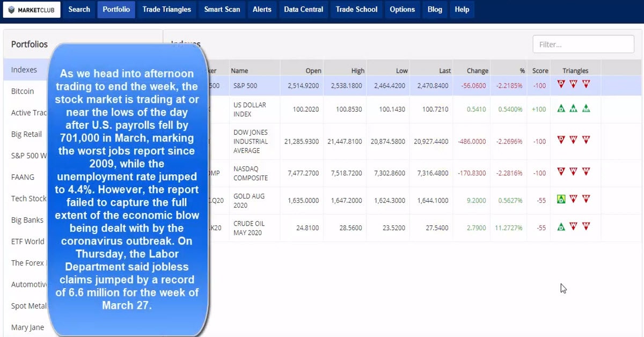The width and height of the screenshot is (644, 337).
Task: Select Dow Jones Industrial Average daily triangle
Action: pyautogui.click(x=561, y=140)
